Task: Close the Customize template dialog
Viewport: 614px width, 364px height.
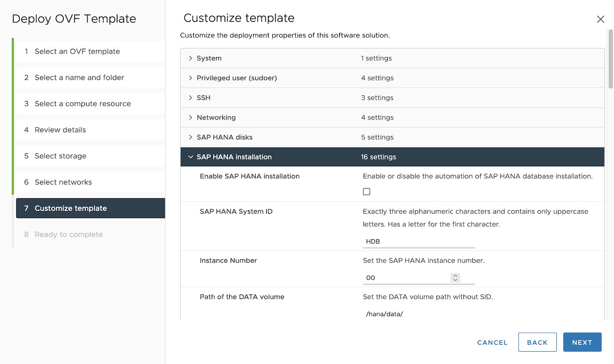Action: (x=600, y=19)
